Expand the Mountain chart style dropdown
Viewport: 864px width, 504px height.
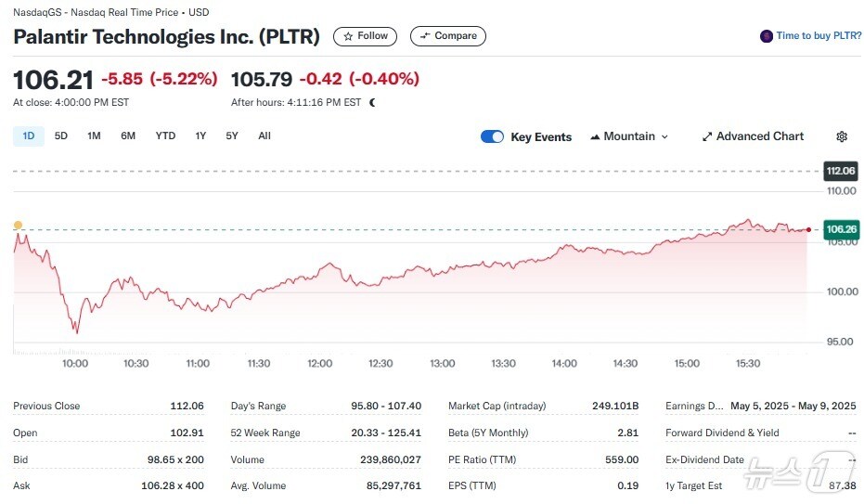pos(664,136)
